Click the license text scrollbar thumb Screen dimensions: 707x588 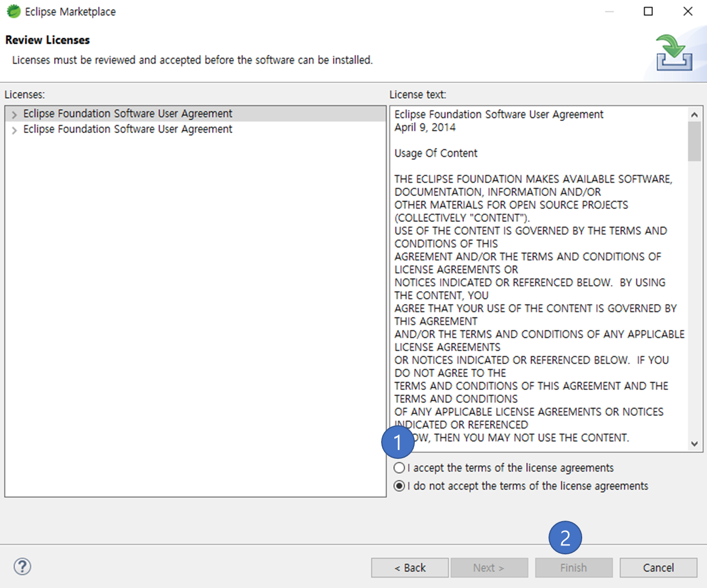pyautogui.click(x=694, y=141)
